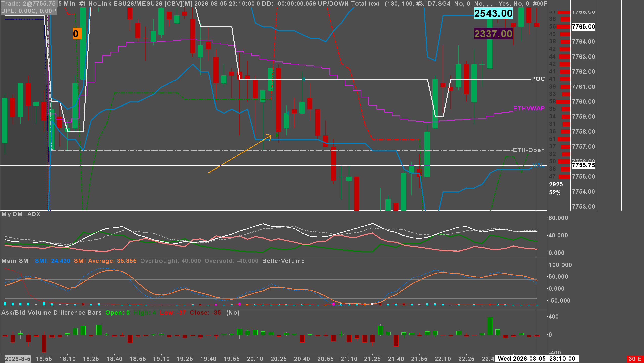
Task: Select the highlighted 7765.00 price label
Action: point(583,27)
